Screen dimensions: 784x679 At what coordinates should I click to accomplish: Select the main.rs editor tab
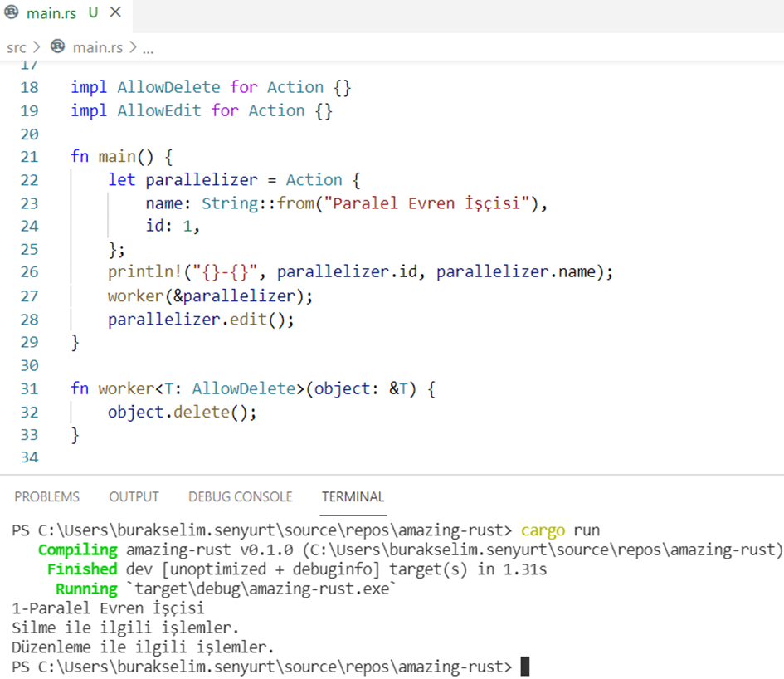pos(51,13)
